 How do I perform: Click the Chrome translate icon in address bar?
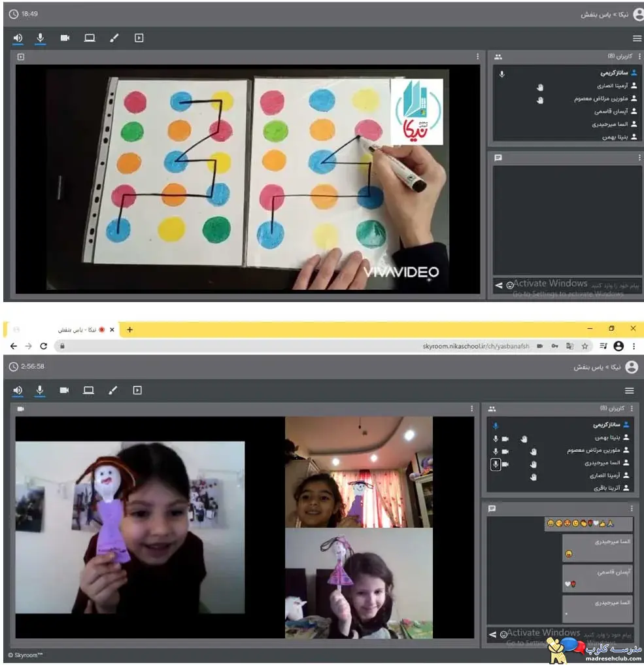[x=570, y=346]
